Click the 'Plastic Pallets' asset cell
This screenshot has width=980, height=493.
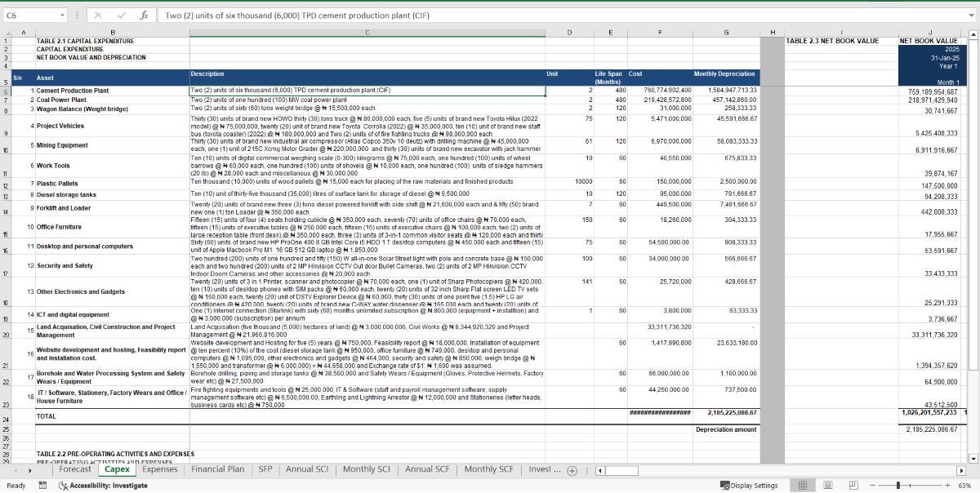pos(112,184)
